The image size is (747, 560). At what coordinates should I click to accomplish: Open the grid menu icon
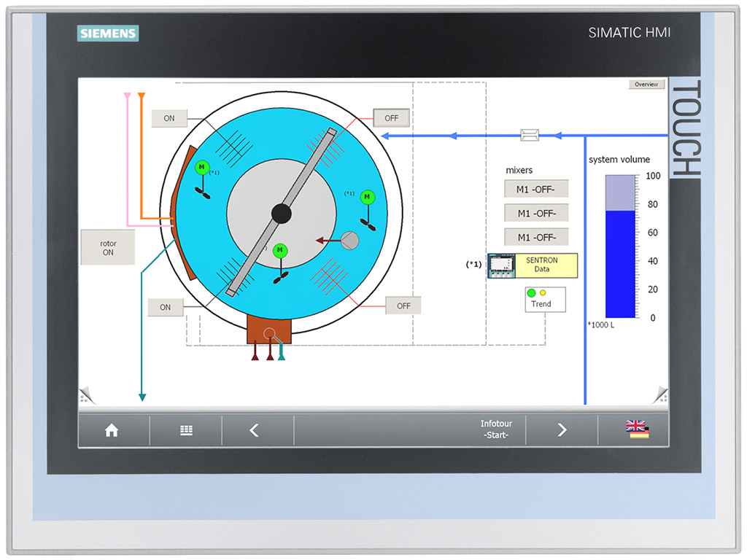[186, 430]
